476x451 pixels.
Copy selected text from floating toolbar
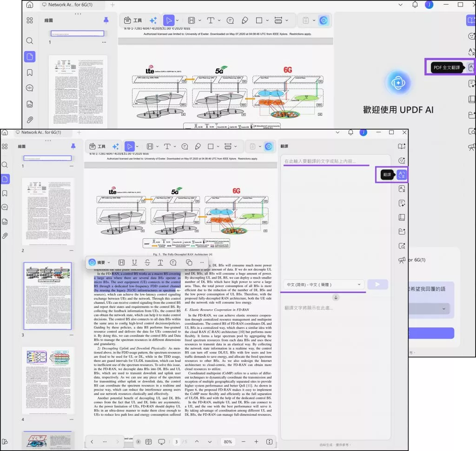coord(189,262)
